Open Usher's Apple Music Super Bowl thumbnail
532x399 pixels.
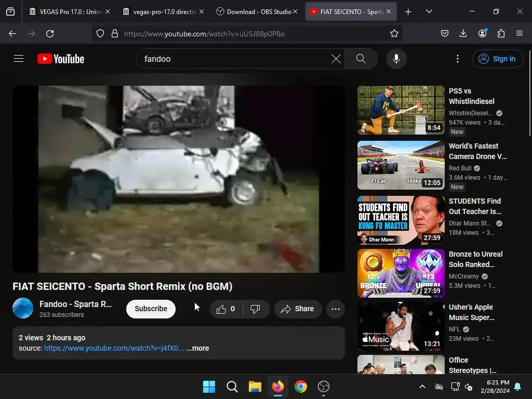[401, 326]
